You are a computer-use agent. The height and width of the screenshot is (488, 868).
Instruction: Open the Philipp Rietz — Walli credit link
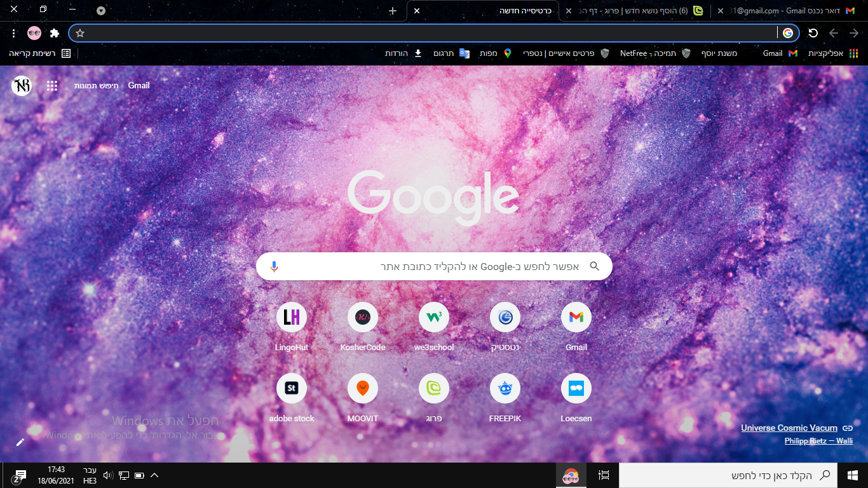coord(818,441)
